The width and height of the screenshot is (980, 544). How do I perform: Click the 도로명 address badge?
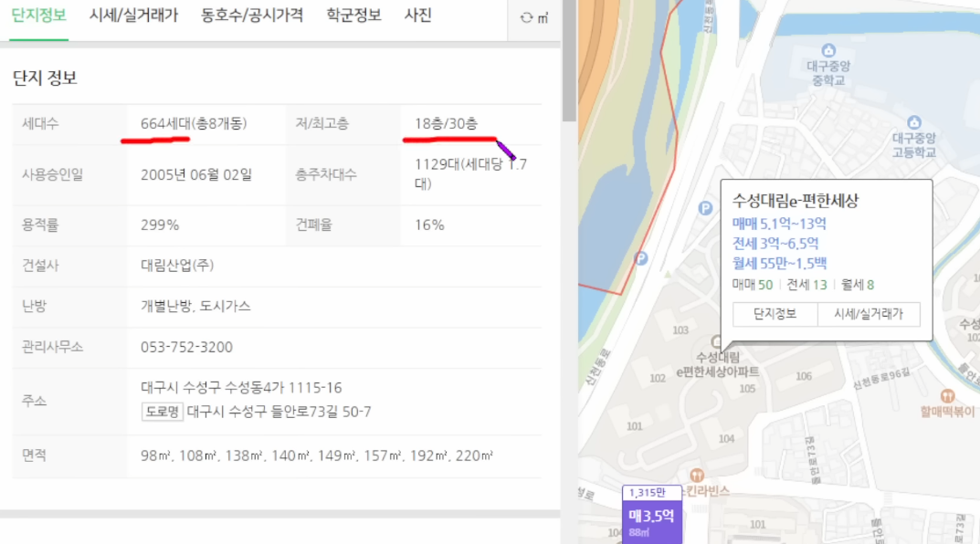(x=162, y=413)
